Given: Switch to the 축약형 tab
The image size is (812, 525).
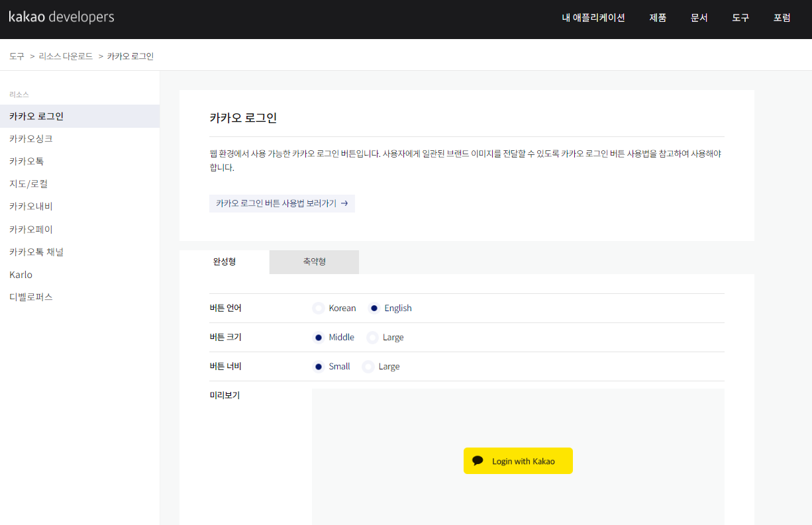Looking at the screenshot, I should pos(315,262).
